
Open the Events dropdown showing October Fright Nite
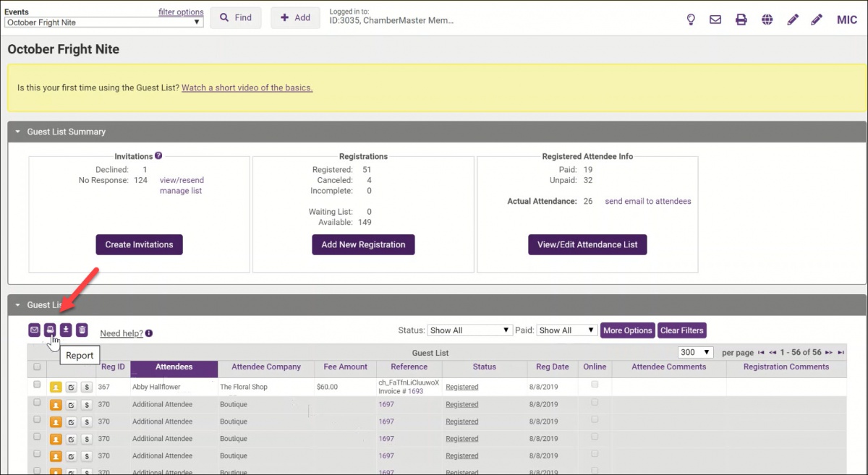(x=103, y=22)
